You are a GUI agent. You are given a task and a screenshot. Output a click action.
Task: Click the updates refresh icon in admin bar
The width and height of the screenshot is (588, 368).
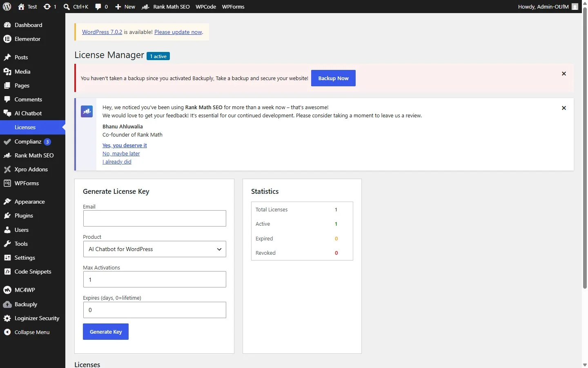[47, 7]
